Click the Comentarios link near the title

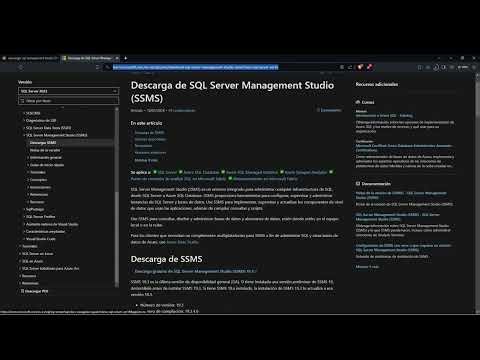[329, 110]
